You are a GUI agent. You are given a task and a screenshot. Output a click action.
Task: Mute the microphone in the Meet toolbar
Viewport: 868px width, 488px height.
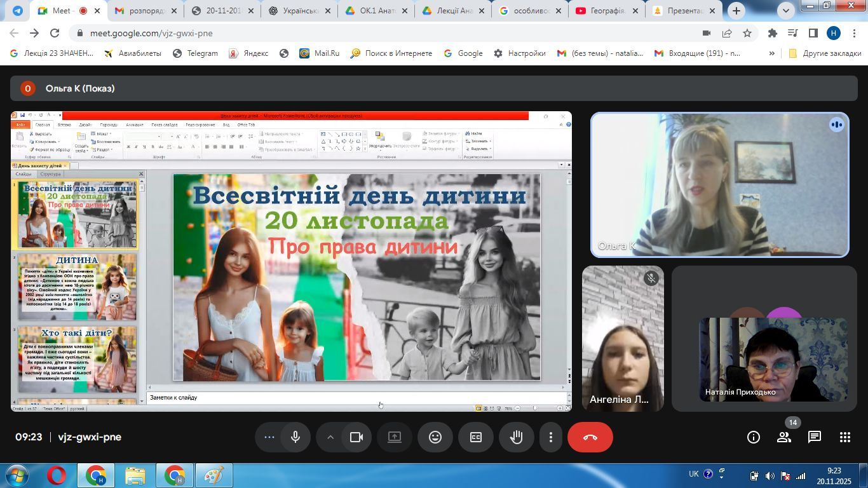click(295, 437)
